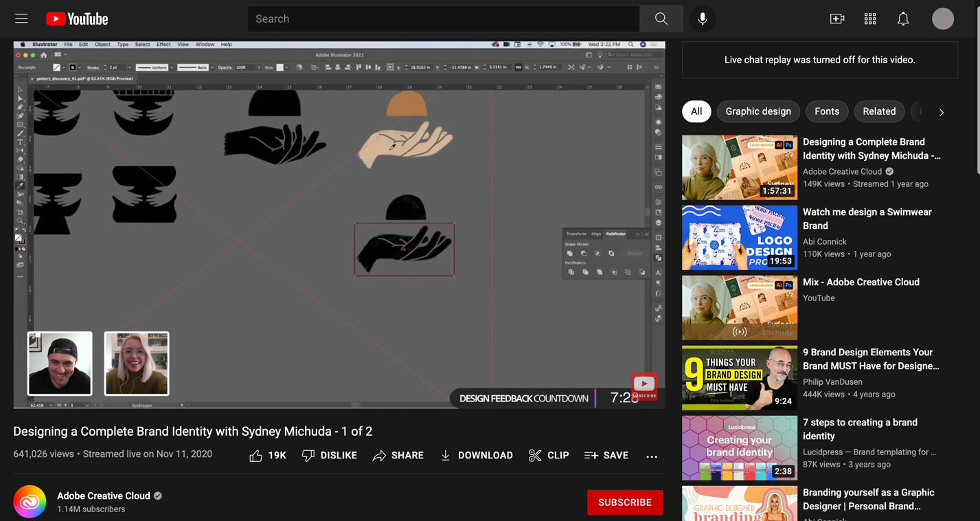
Task: Open the account avatar menu
Action: point(943,19)
